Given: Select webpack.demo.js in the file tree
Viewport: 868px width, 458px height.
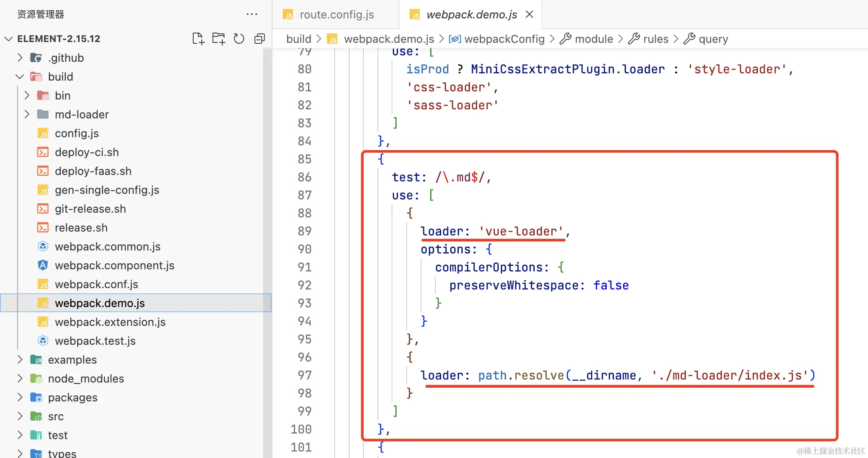Looking at the screenshot, I should tap(136, 303).
